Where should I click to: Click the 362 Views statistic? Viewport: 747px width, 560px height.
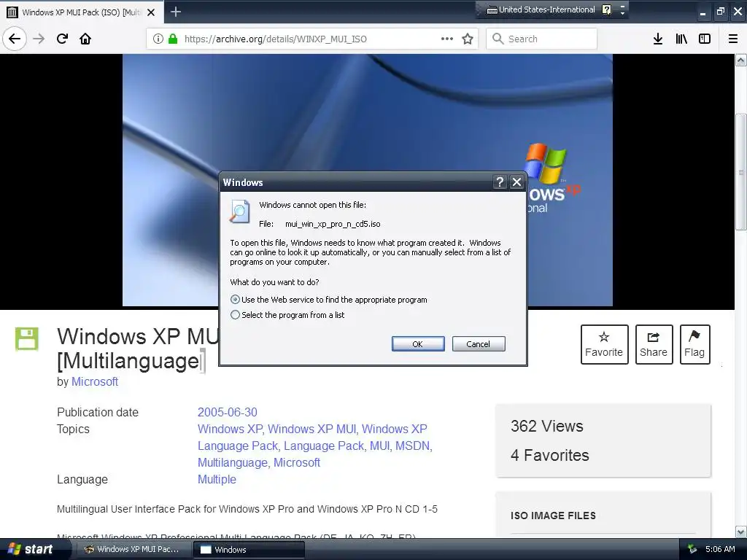[x=547, y=426]
